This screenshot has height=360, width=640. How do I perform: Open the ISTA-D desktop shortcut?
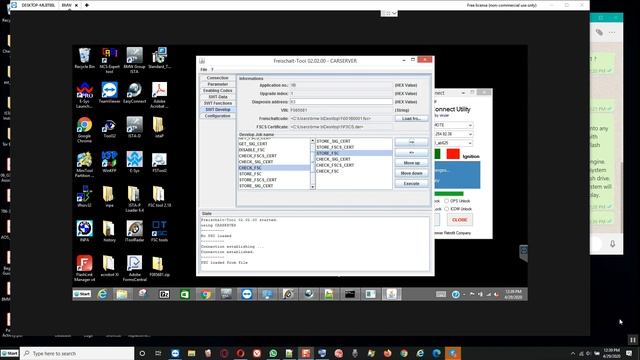click(134, 127)
